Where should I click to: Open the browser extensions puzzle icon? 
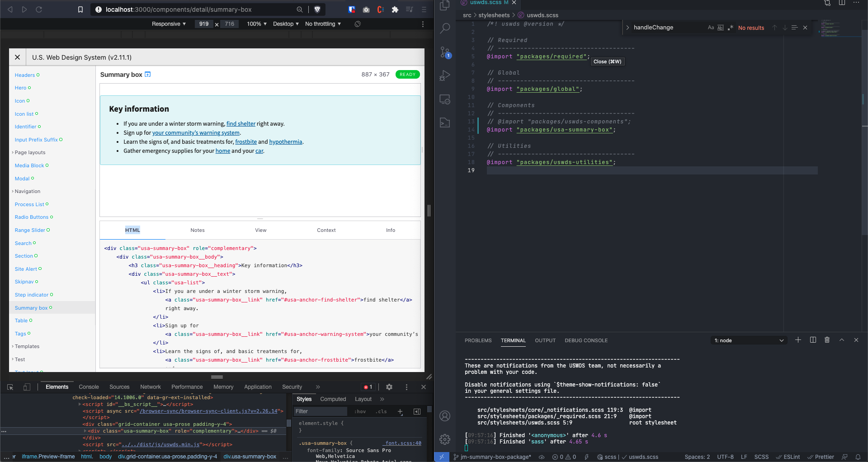[395, 9]
